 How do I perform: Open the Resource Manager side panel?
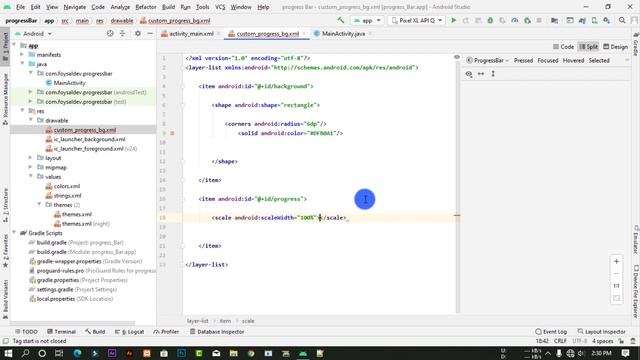pyautogui.click(x=5, y=99)
